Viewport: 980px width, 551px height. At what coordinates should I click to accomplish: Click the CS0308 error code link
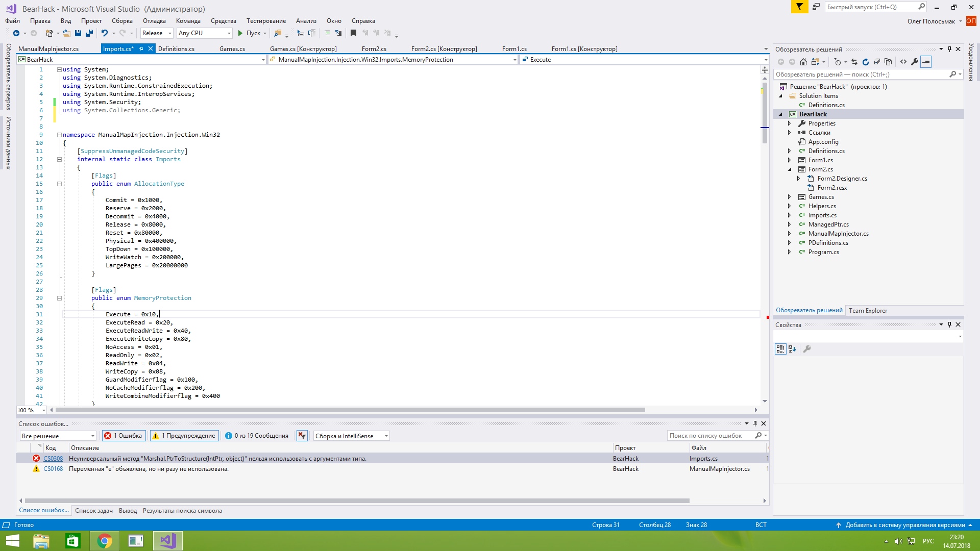[x=53, y=459]
